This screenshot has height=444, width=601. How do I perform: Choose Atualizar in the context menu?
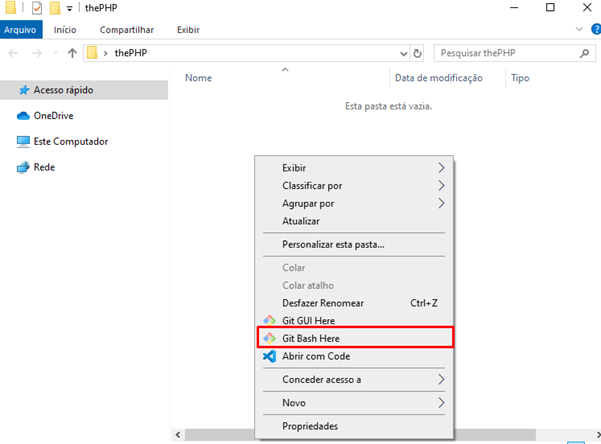301,221
